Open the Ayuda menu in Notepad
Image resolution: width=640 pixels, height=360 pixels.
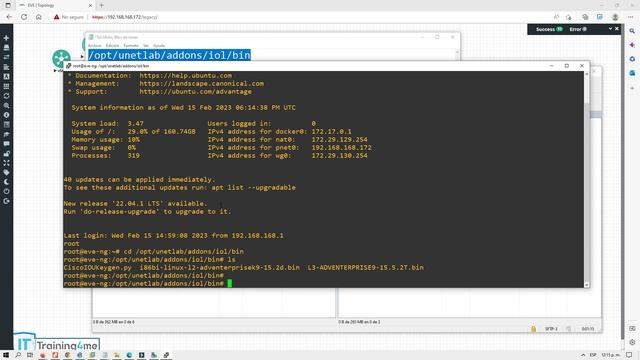(159, 46)
